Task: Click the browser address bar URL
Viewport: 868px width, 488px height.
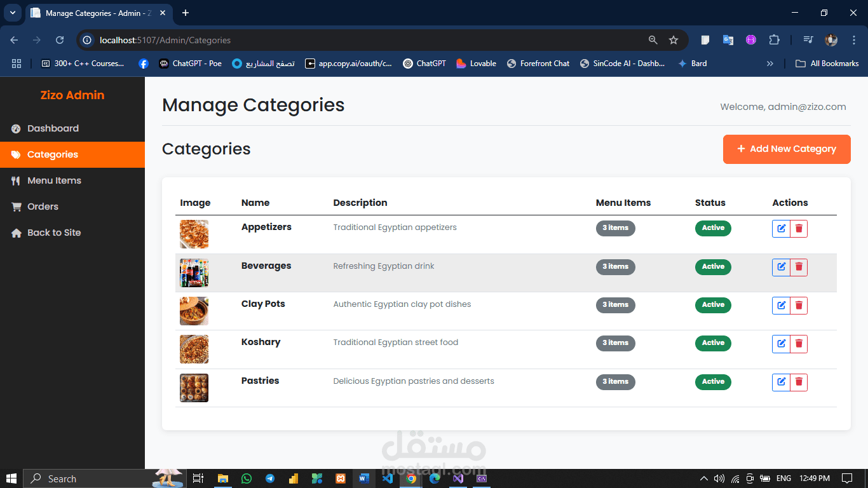Action: 165,40
